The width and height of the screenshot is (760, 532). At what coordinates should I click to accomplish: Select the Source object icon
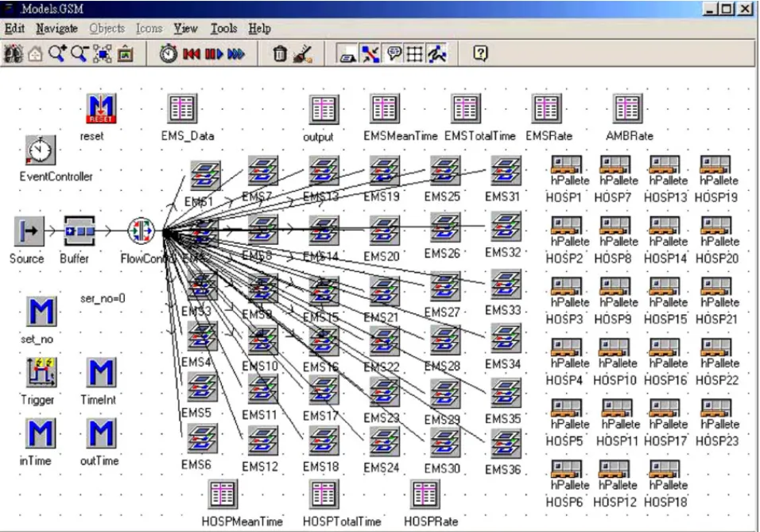(29, 231)
